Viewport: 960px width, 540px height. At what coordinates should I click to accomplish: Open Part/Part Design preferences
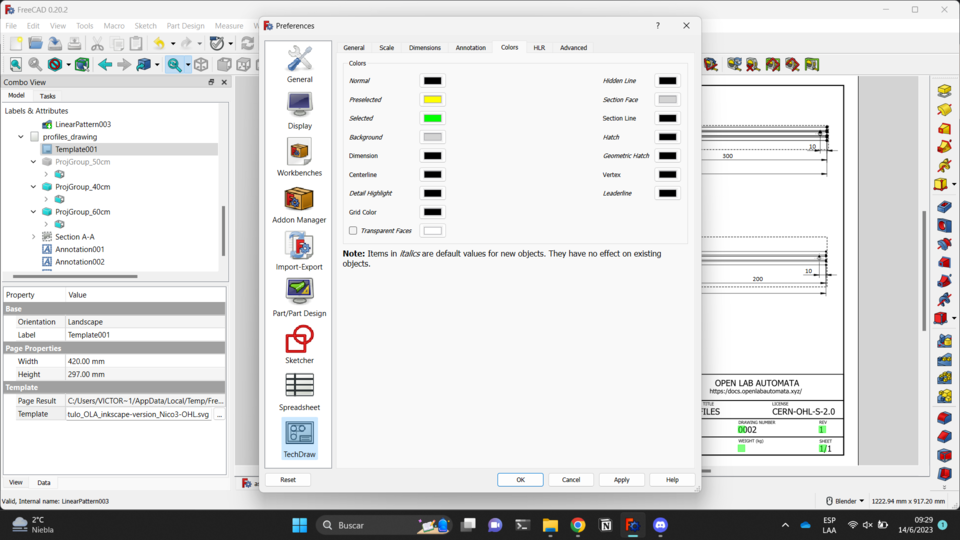(x=299, y=298)
